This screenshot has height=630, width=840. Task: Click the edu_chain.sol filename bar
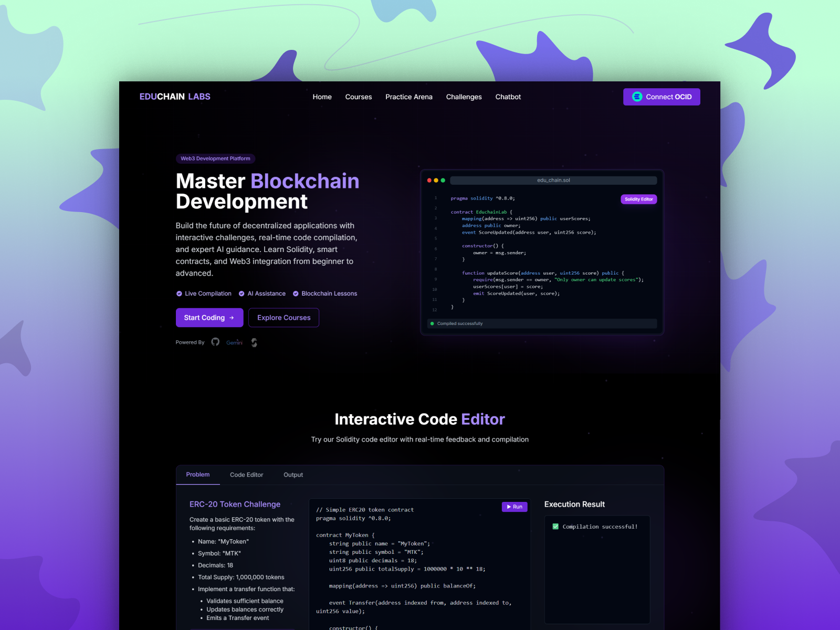point(553,180)
